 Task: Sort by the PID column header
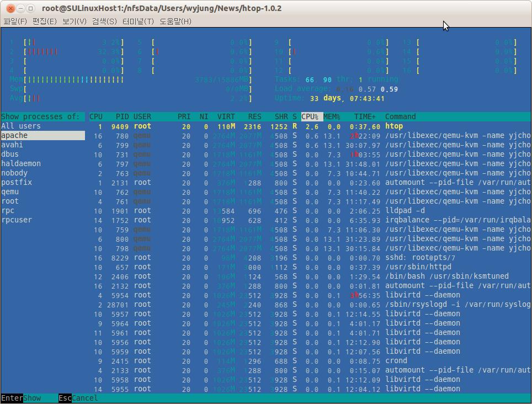click(x=122, y=116)
